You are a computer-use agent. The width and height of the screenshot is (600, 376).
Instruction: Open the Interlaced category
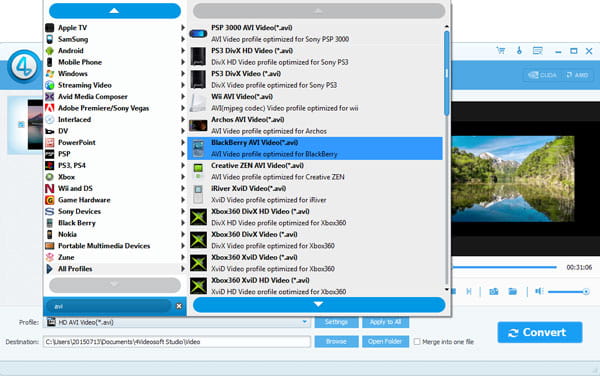[x=115, y=119]
